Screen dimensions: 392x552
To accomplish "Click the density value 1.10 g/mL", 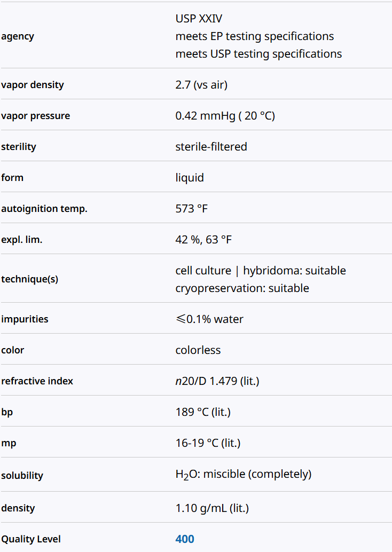I will pos(212,508).
